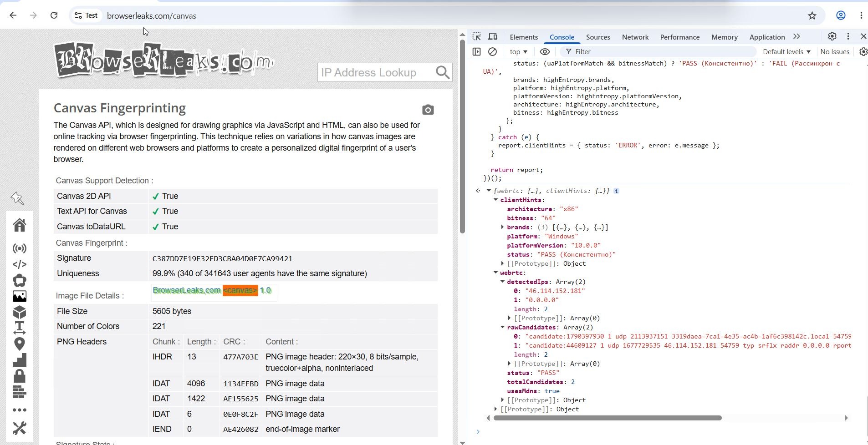Open DevTools settings gear

pyautogui.click(x=832, y=36)
